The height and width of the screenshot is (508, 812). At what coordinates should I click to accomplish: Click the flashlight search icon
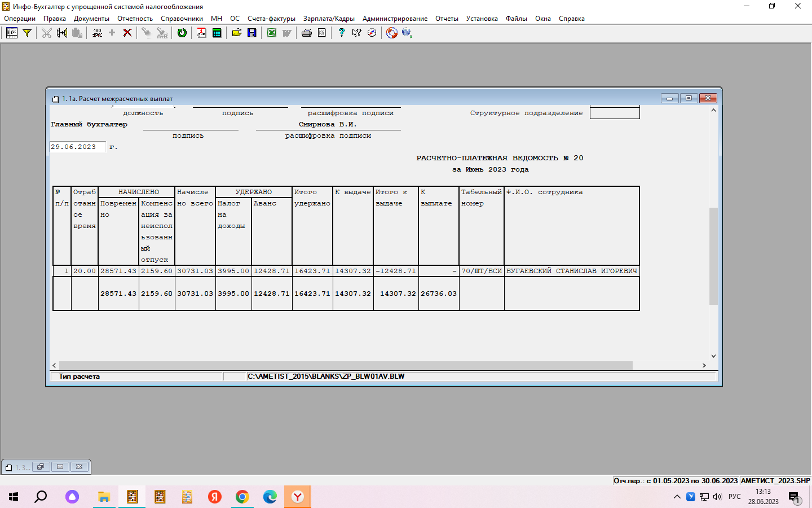147,33
